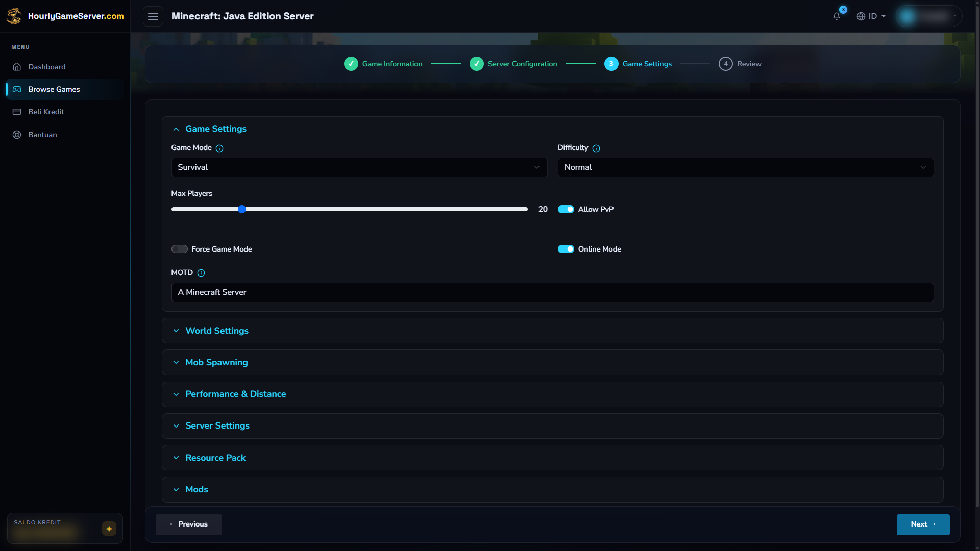
Task: Expand the World Settings section
Action: 553,331
